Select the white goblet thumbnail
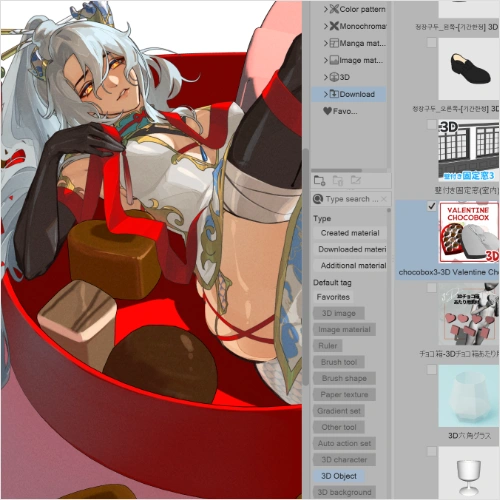The width and height of the screenshot is (500, 500). 469,473
